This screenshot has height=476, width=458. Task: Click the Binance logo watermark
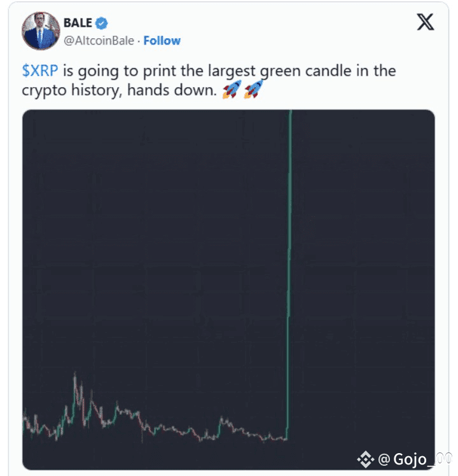point(365,459)
